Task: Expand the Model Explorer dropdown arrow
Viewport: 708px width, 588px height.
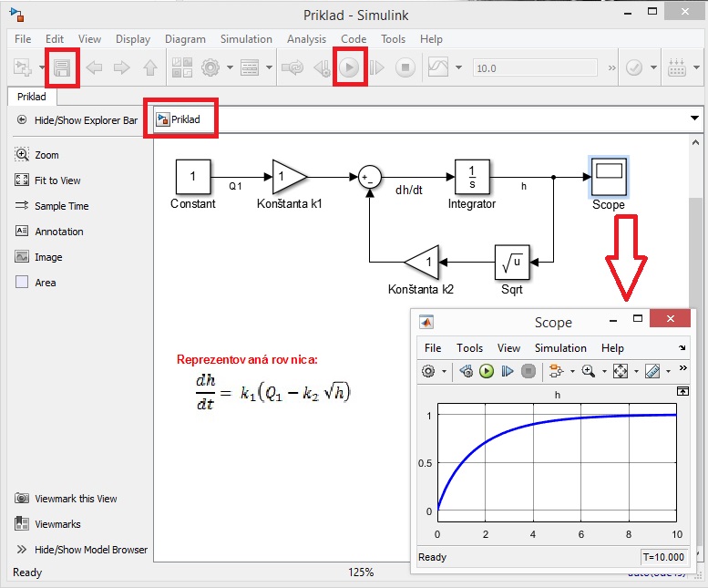Action: (x=269, y=67)
